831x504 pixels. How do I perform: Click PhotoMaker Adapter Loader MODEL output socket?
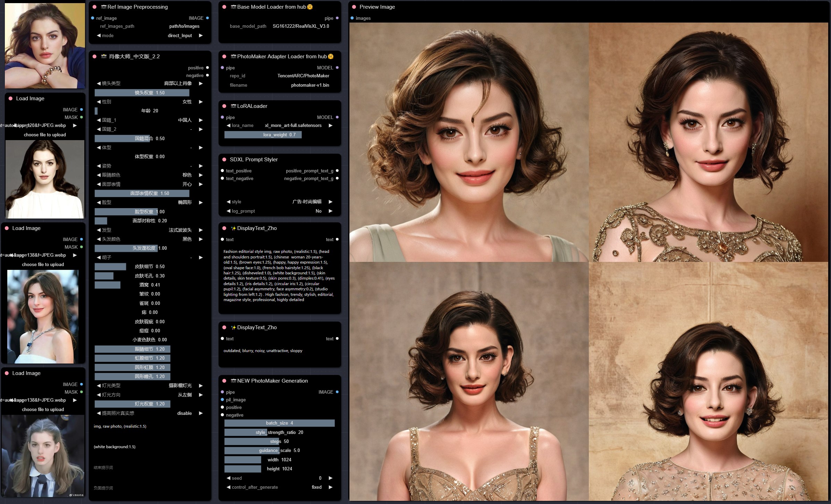coord(337,68)
